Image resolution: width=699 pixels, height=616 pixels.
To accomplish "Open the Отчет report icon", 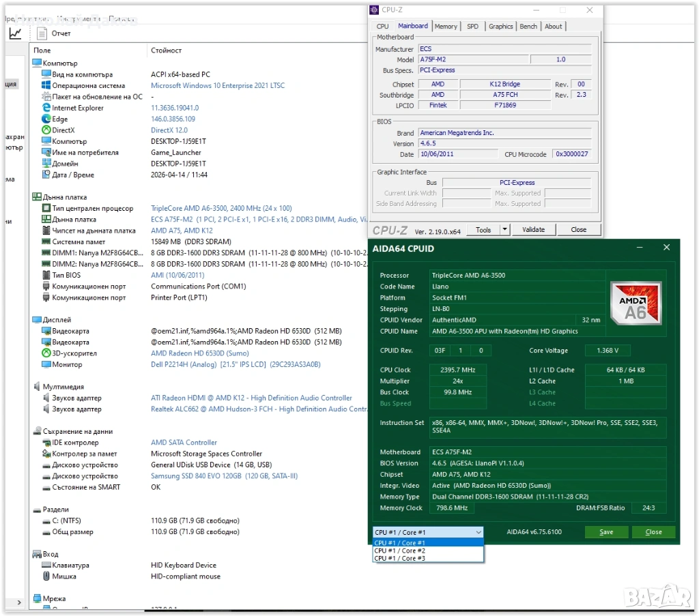I will coord(42,33).
